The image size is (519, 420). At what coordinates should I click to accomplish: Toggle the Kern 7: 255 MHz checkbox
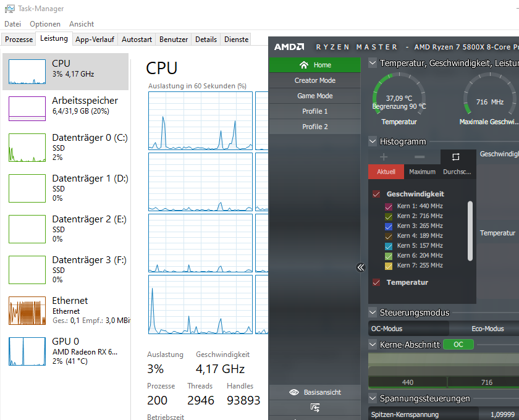click(389, 266)
